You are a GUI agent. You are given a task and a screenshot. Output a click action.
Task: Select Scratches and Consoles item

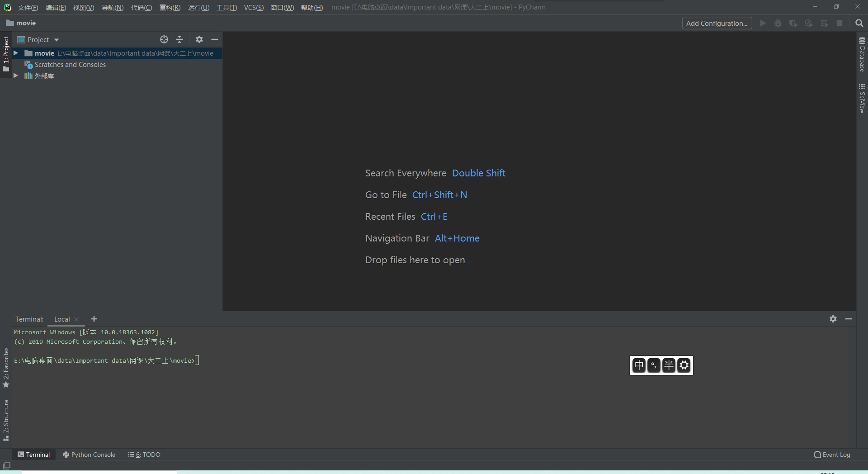point(70,65)
